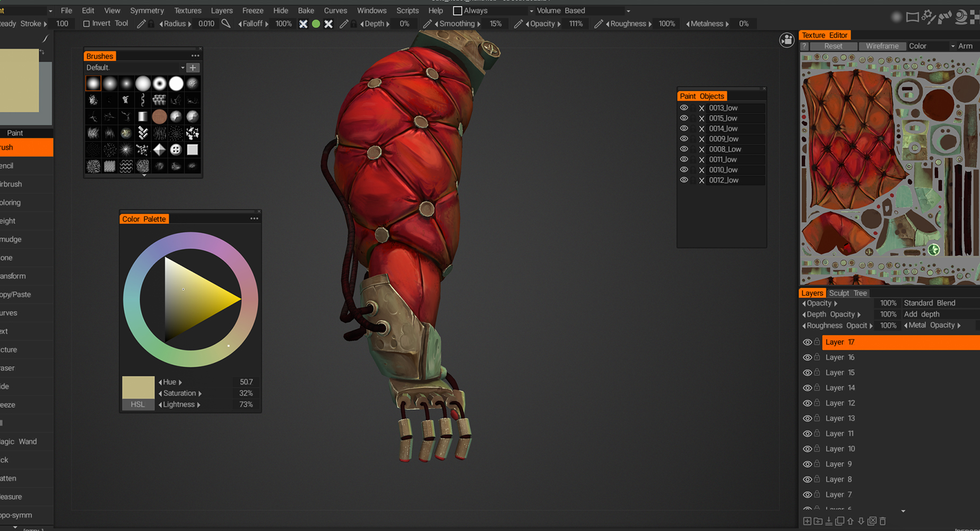This screenshot has width=980, height=531.
Task: Duplicate the layer using the copy icon
Action: pyautogui.click(x=839, y=521)
